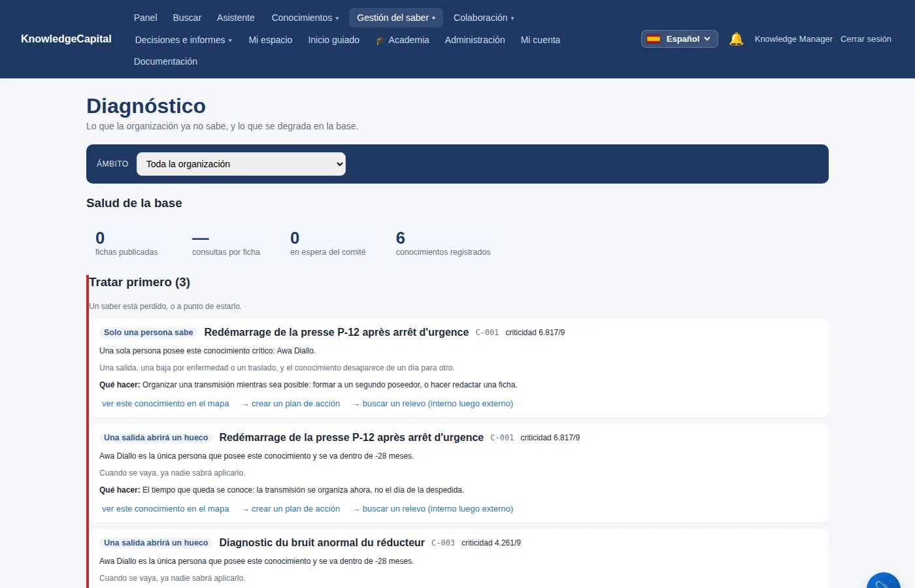This screenshot has height=588, width=915.
Task: Click the 'fichas publicadas' stat
Action: 127,243
